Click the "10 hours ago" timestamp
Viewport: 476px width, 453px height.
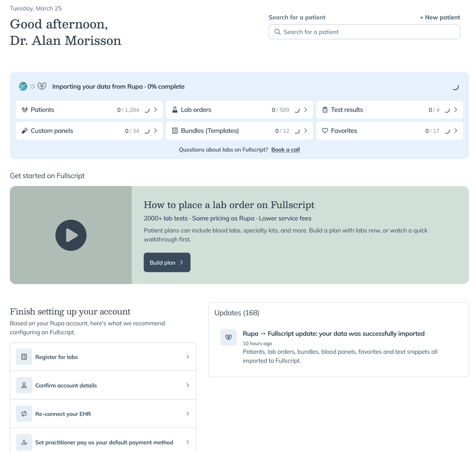[x=258, y=343]
